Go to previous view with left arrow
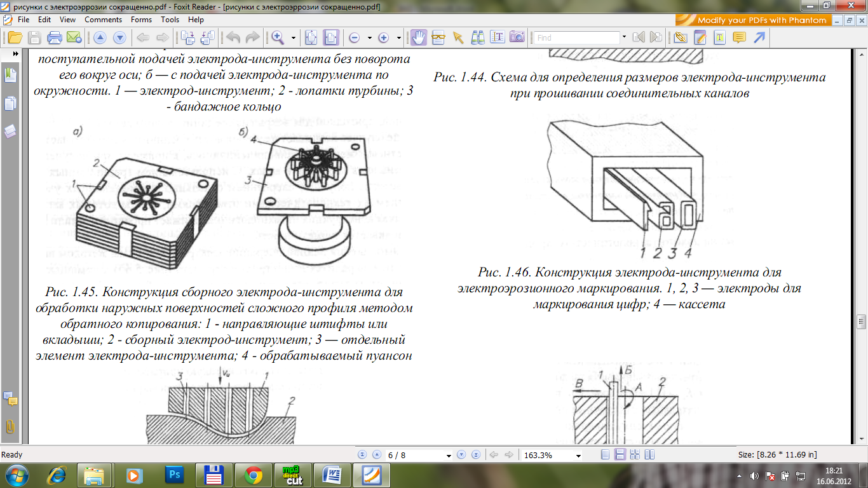The height and width of the screenshot is (488, 868). pos(144,37)
